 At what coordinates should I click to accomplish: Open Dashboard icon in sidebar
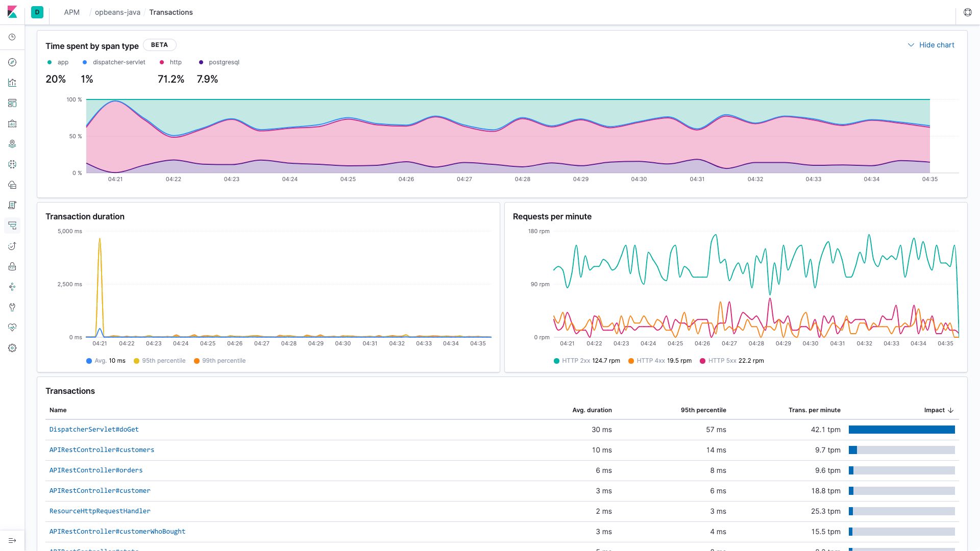[12, 103]
